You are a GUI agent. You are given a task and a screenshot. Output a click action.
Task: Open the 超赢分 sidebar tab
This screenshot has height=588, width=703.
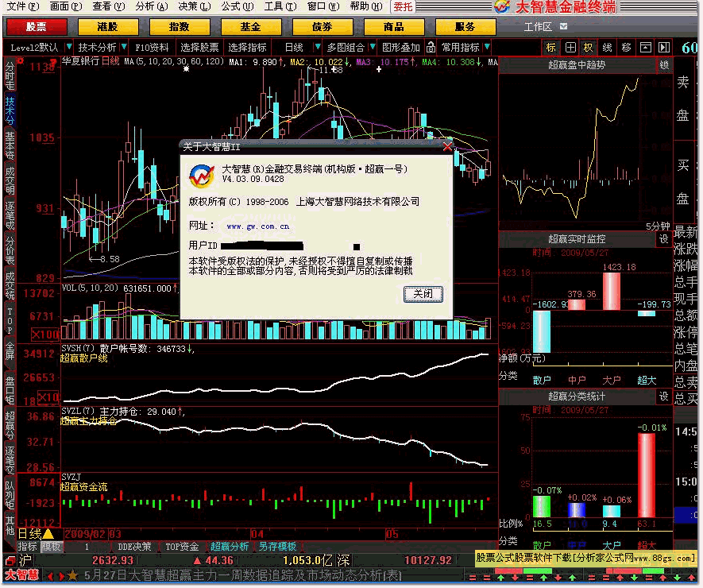click(x=10, y=426)
